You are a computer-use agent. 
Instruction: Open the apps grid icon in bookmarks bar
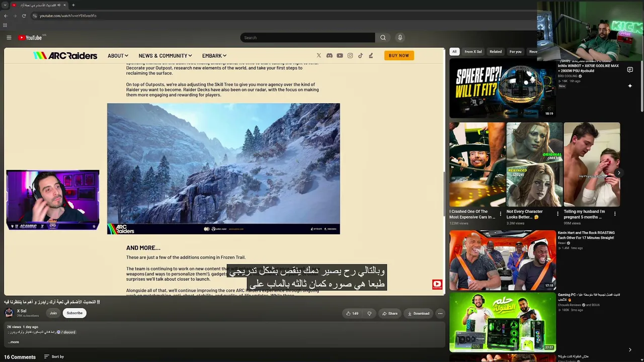[5, 25]
